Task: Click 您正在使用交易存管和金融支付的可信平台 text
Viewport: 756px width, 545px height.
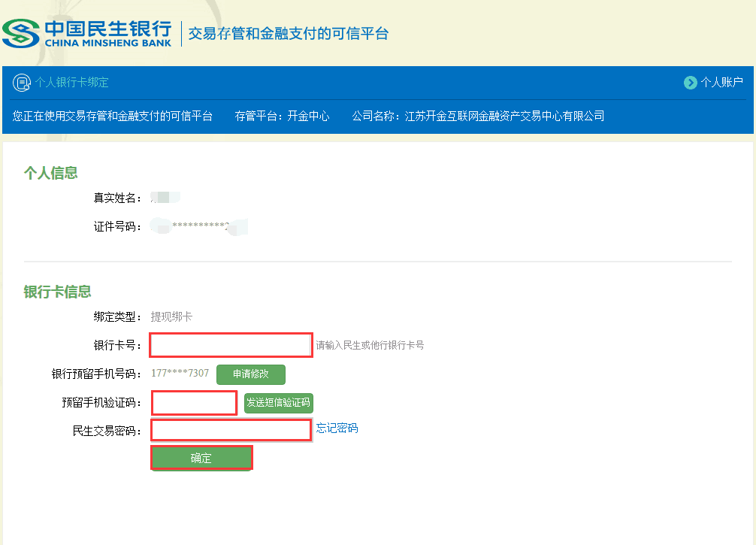Action: (112, 117)
